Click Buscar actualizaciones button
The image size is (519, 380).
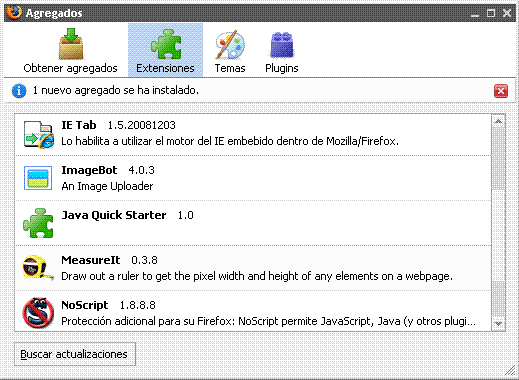pyautogui.click(x=75, y=354)
